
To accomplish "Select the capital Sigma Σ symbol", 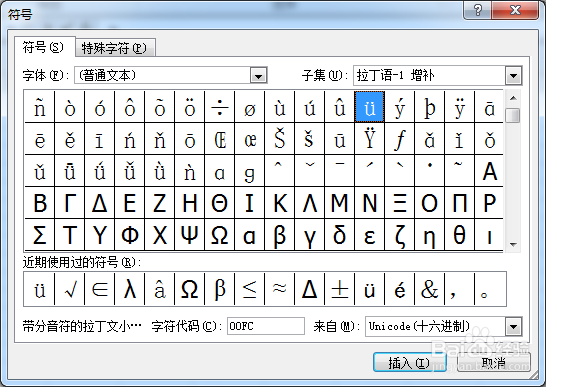I will (x=40, y=235).
